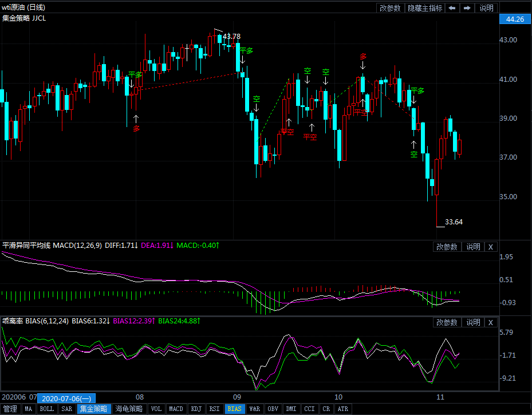The image size is (532, 415).
Task: Close the BIAS panel with its X button
Action: [x=491, y=322]
